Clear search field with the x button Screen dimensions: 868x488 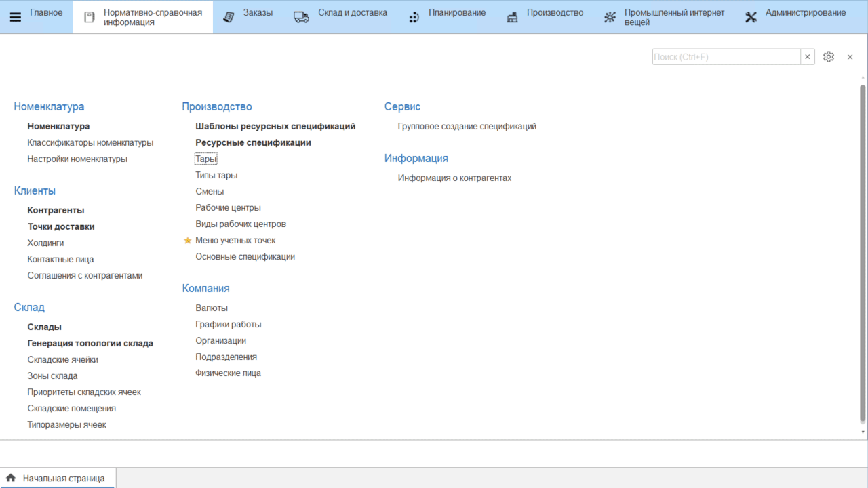(x=807, y=57)
